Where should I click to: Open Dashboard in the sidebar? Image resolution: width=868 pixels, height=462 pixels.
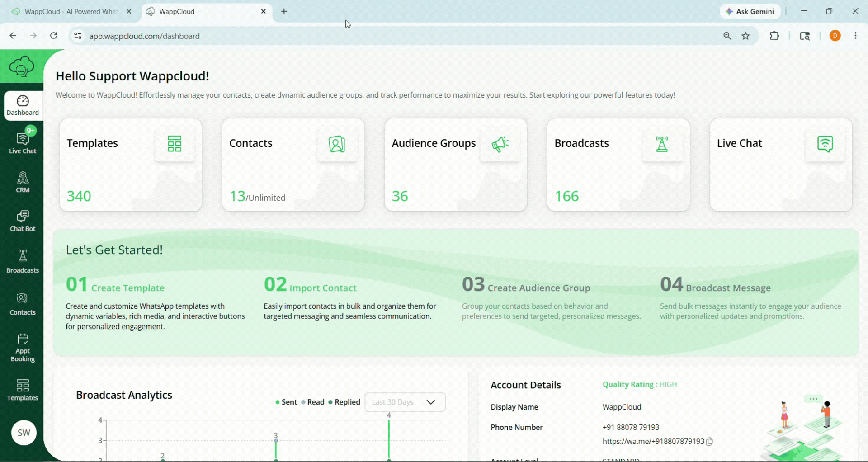tap(23, 106)
